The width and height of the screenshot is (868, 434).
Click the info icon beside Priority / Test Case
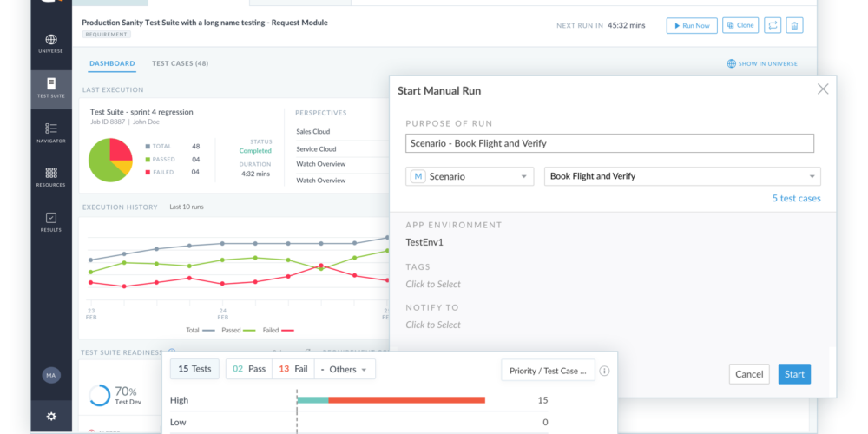[604, 371]
